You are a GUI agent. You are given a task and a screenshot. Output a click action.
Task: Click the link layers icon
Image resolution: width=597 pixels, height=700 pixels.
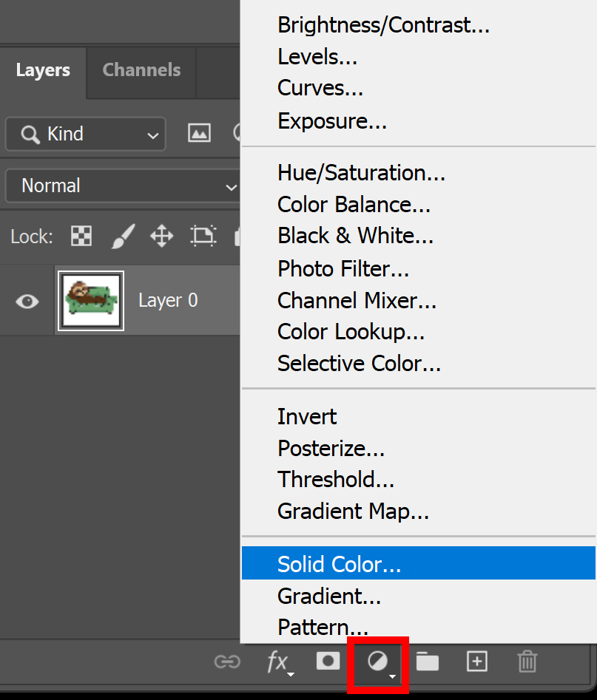pos(227,662)
